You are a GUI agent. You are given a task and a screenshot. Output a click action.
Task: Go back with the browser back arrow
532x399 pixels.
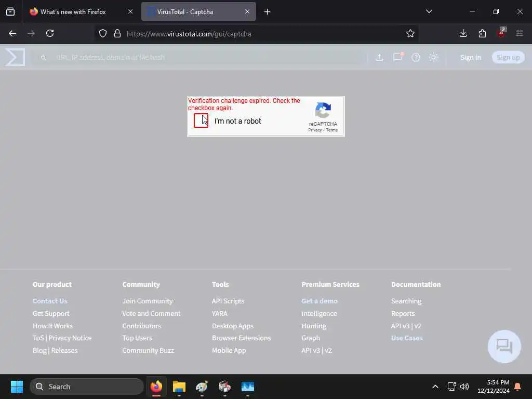[12, 33]
